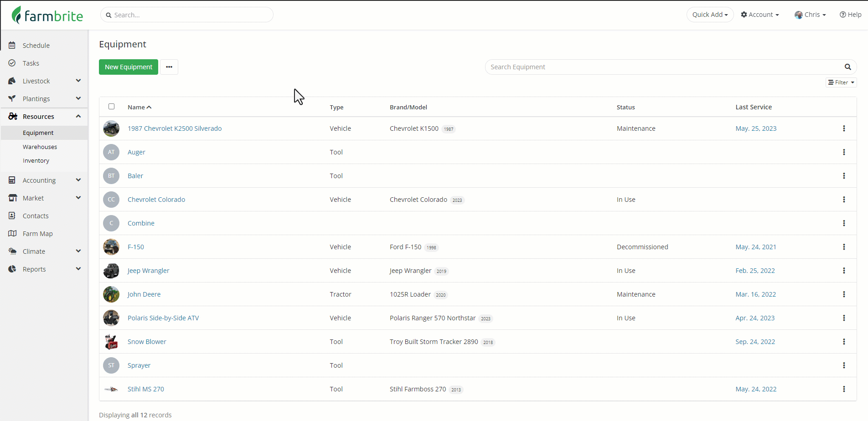Open the Filter dropdown
Viewport: 868px width, 421px height.
841,82
